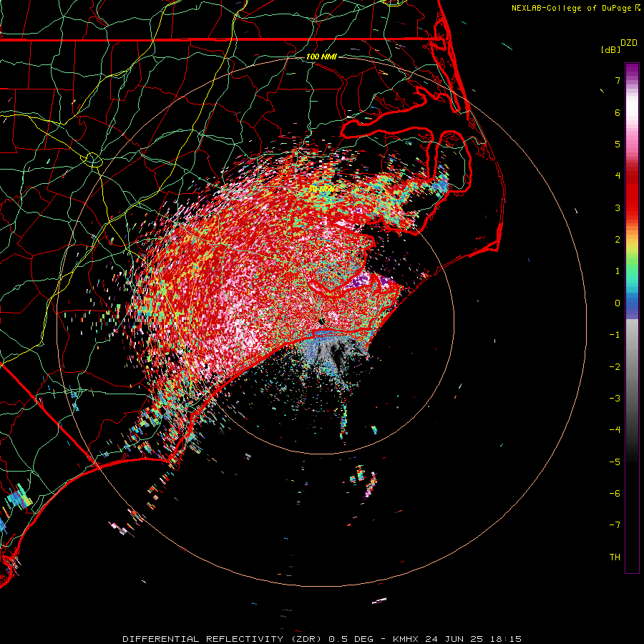The width and height of the screenshot is (644, 644).
Task: Click scale value -7 on the legend
Action: point(615,525)
